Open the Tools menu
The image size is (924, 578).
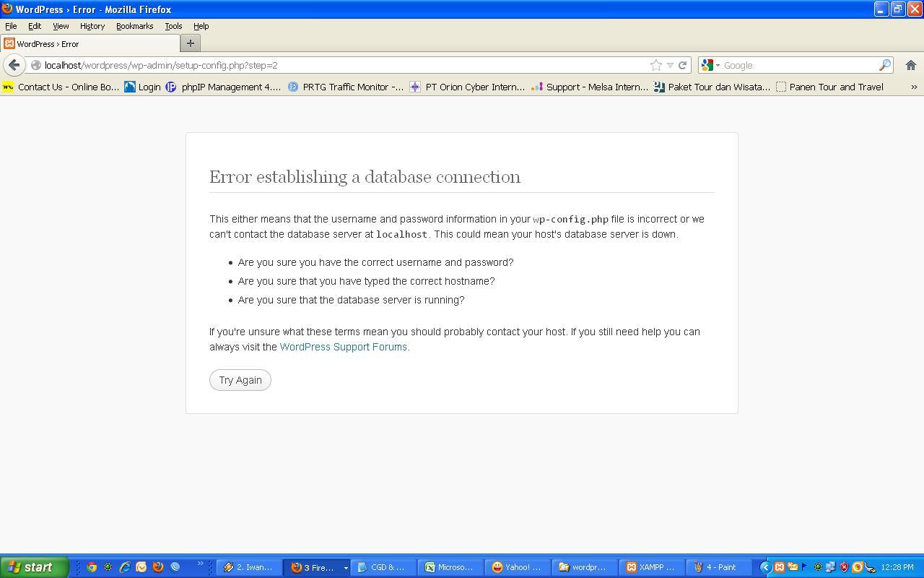click(173, 26)
